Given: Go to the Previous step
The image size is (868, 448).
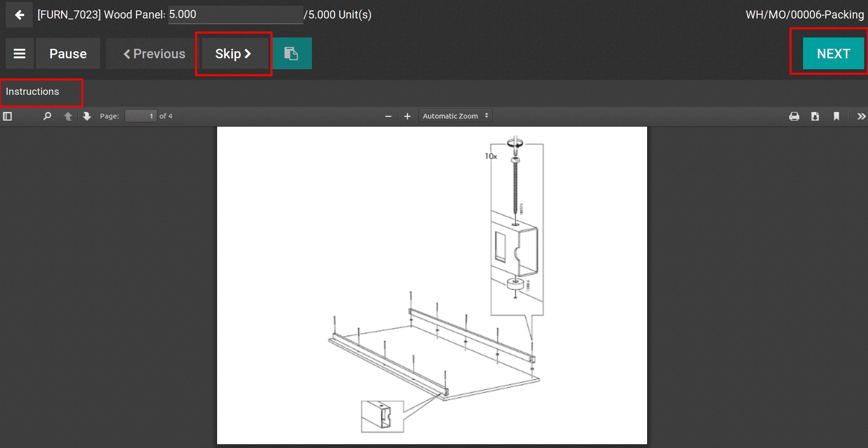Looking at the screenshot, I should [154, 54].
